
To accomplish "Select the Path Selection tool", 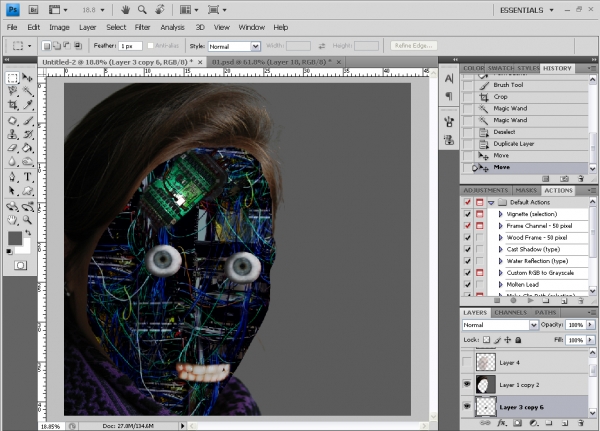I will click(x=12, y=190).
